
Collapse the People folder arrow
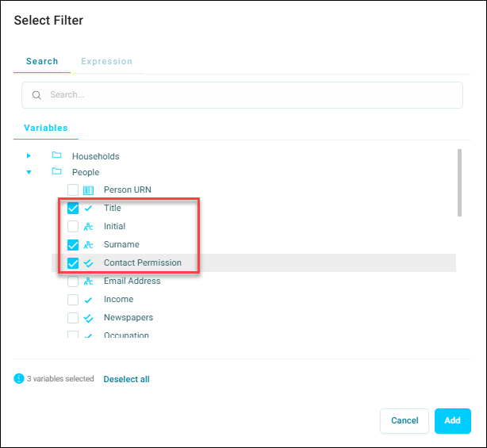[29, 172]
